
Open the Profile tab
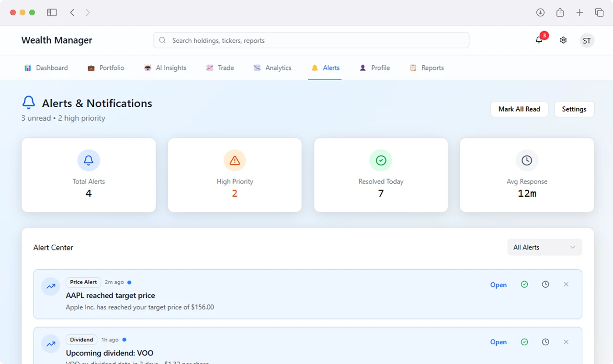[375, 68]
